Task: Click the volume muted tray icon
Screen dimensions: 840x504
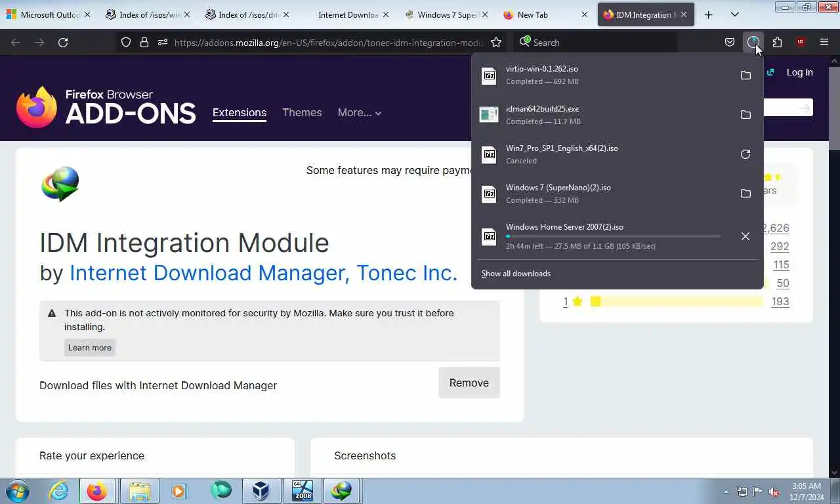Action: pyautogui.click(x=774, y=492)
